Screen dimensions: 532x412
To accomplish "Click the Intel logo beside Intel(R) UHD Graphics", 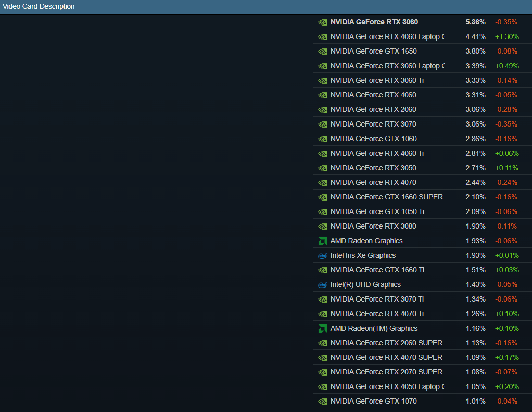I will [323, 285].
